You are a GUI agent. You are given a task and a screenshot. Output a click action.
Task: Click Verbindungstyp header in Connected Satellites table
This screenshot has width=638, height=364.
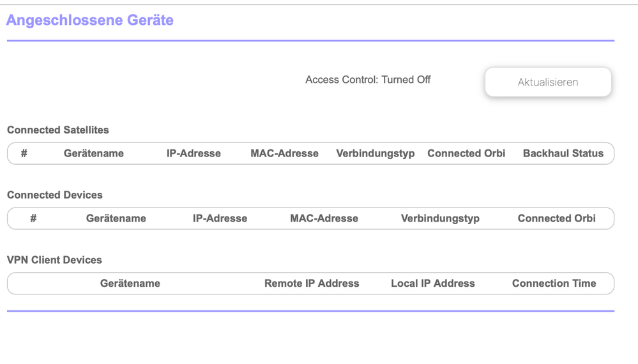[376, 153]
